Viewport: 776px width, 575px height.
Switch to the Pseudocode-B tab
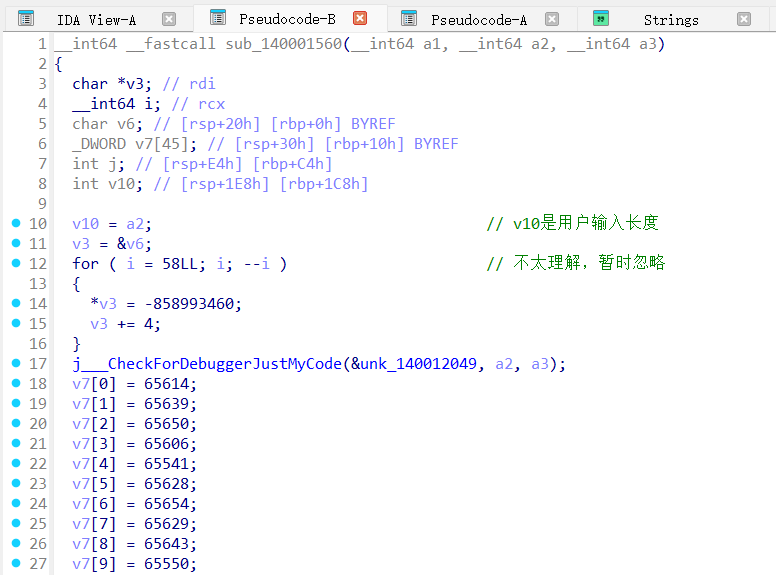coord(288,19)
